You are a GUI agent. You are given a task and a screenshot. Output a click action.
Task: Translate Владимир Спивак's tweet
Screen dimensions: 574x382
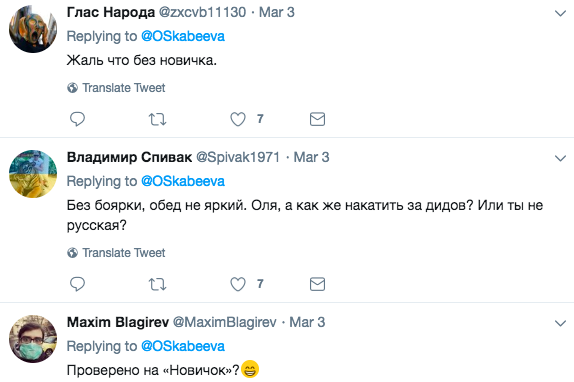click(116, 253)
